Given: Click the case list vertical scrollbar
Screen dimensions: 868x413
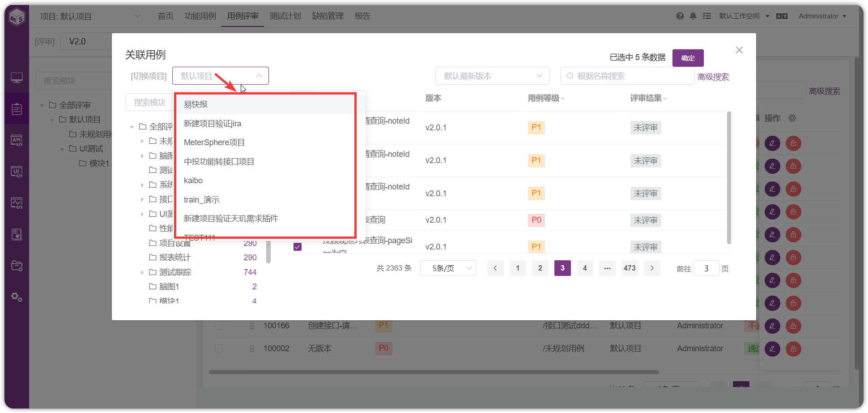Looking at the screenshot, I should tap(729, 178).
